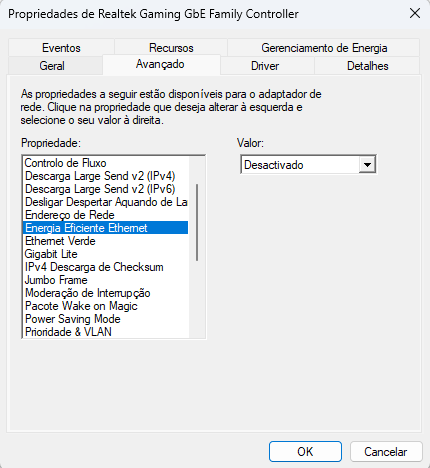430x468 pixels.
Task: Select the Driver tab
Action: 265,66
